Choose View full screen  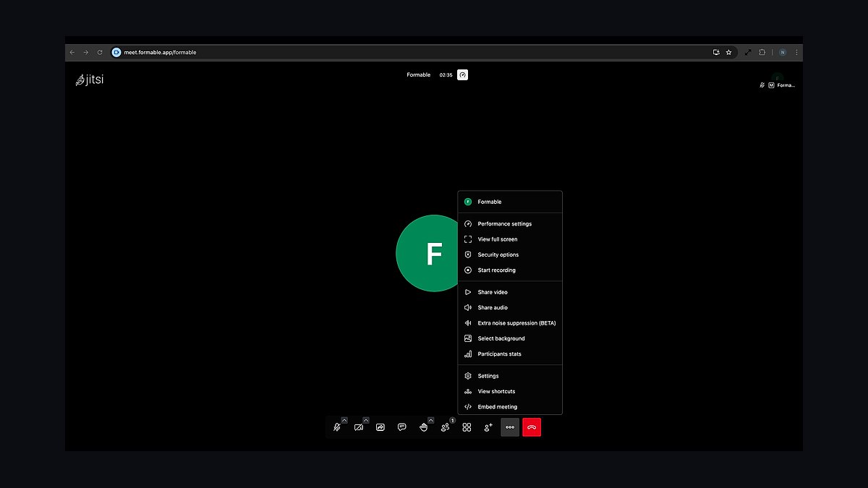pyautogui.click(x=510, y=239)
